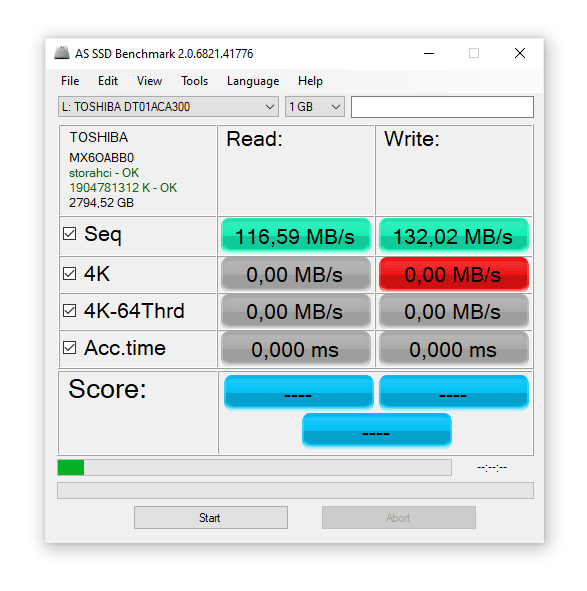Click the 2794,52 GB capacity text
587x591 pixels.
101,203
